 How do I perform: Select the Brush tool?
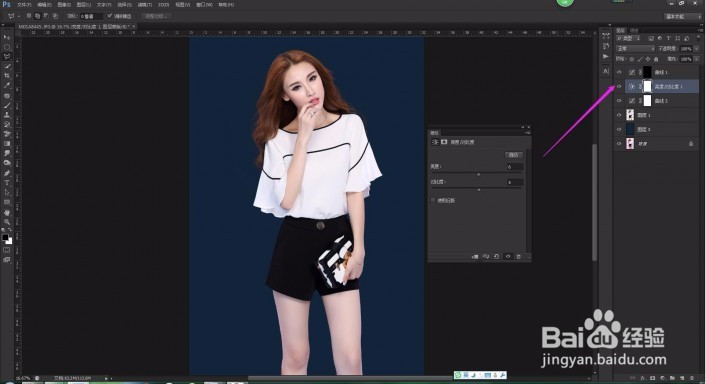(7, 105)
